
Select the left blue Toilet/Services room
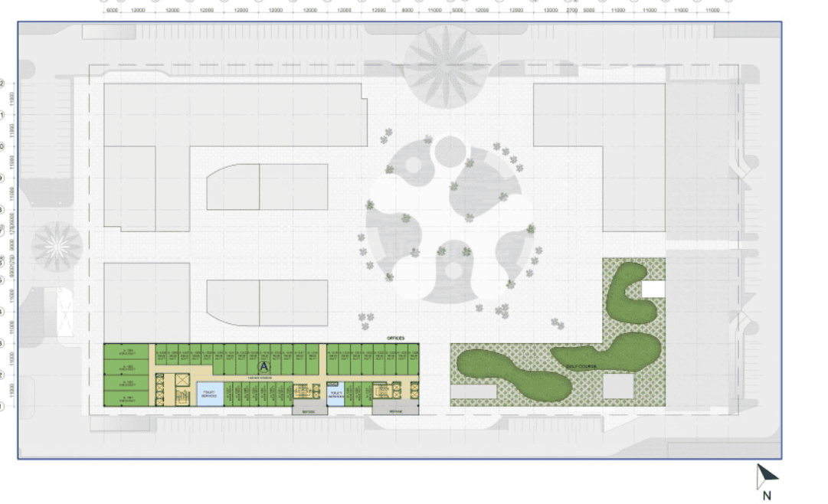[x=210, y=394]
